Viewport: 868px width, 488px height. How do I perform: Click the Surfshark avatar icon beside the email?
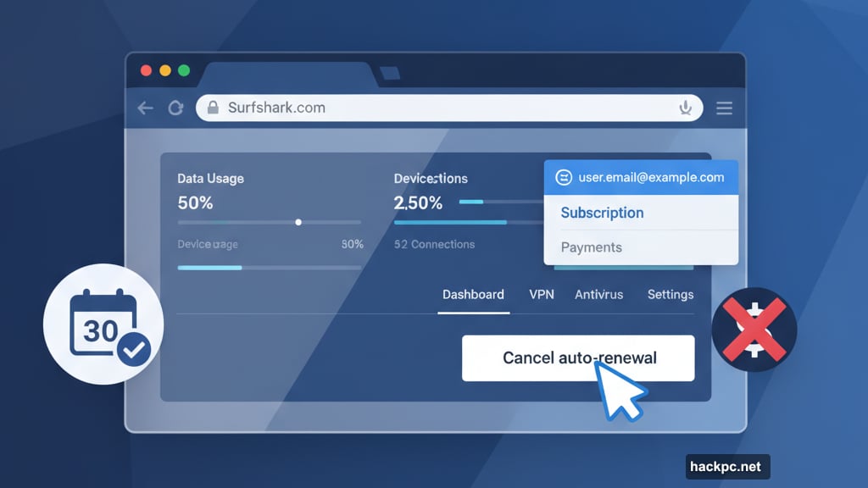coord(562,177)
